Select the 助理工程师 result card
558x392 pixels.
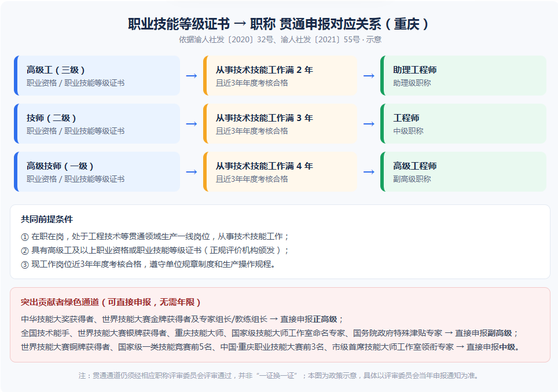[x=463, y=75]
